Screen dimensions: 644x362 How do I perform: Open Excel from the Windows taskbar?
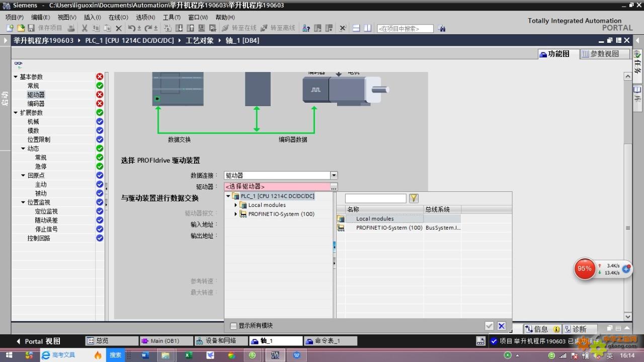pos(188,355)
